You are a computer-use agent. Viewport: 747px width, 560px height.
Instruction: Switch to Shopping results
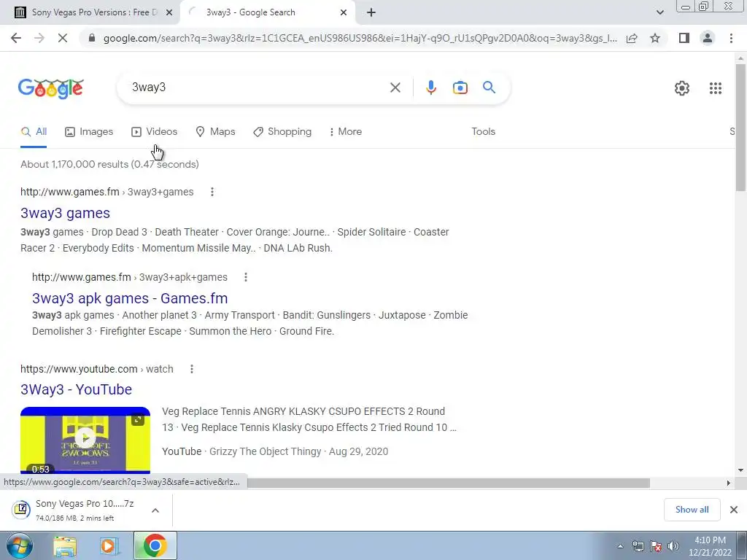point(282,132)
